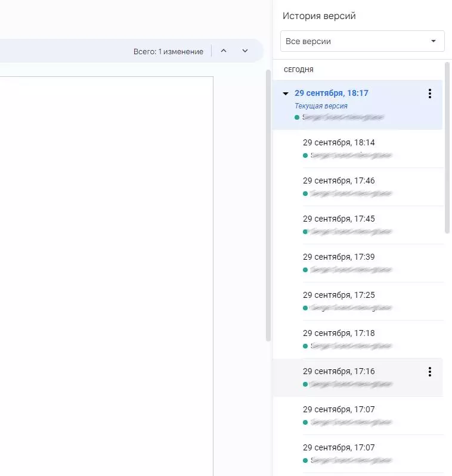Open three-dot menu for 18:17 current version
The image size is (452, 476).
(429, 94)
